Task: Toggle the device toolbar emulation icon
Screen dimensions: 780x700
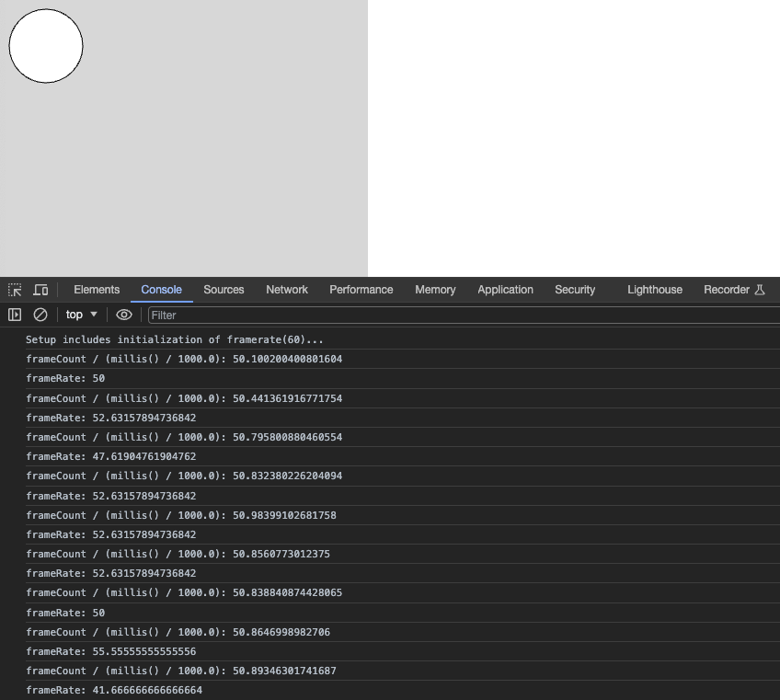Action: click(40, 290)
